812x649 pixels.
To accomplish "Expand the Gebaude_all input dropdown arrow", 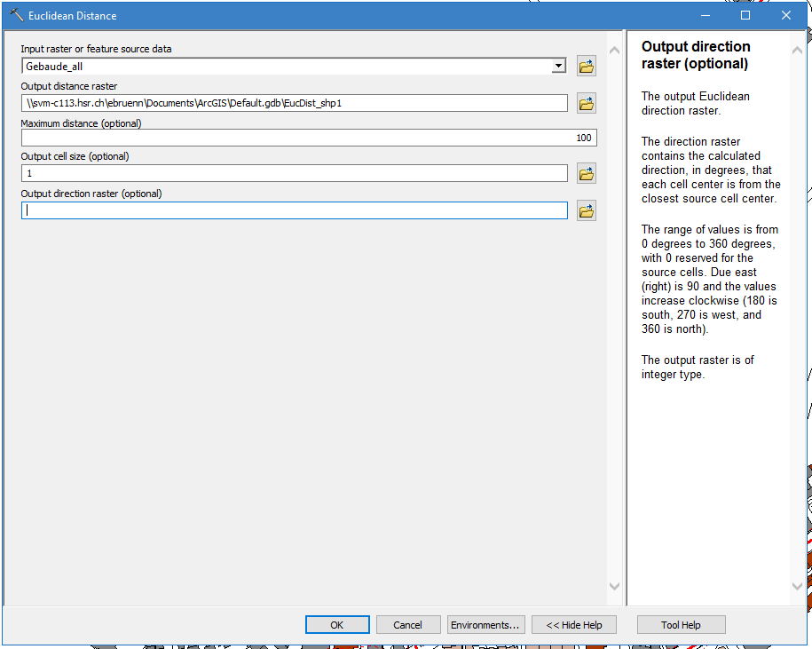I will 558,67.
